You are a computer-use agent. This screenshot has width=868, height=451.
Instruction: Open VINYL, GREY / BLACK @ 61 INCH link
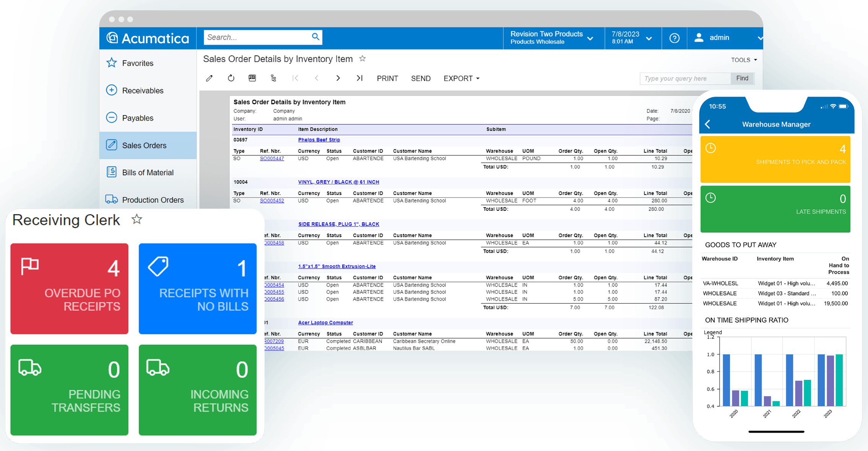click(338, 182)
